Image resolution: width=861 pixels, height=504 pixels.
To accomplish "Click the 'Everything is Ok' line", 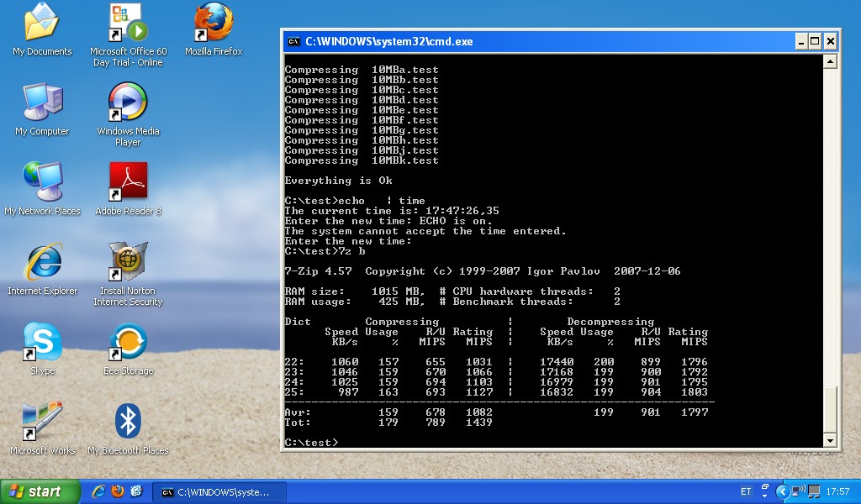I will (338, 181).
